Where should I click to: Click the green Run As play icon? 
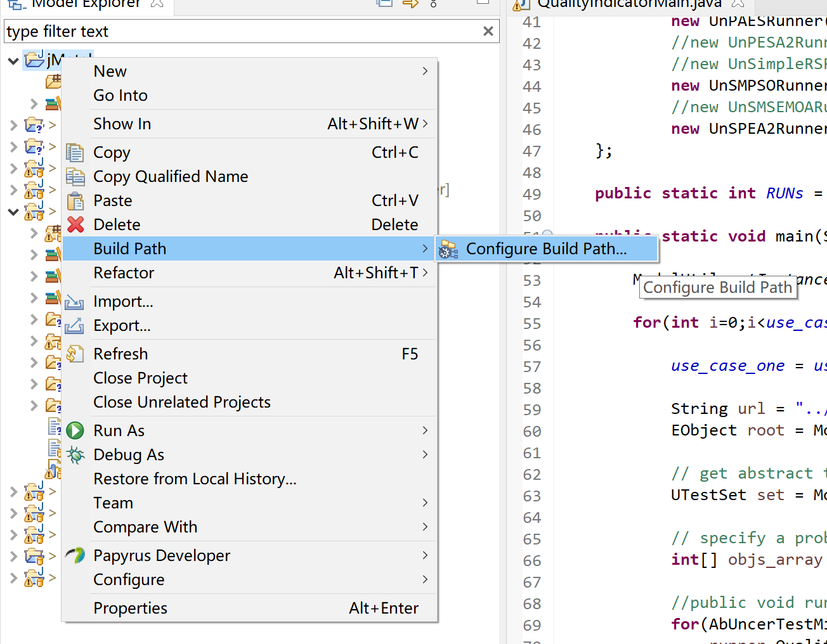click(x=75, y=430)
